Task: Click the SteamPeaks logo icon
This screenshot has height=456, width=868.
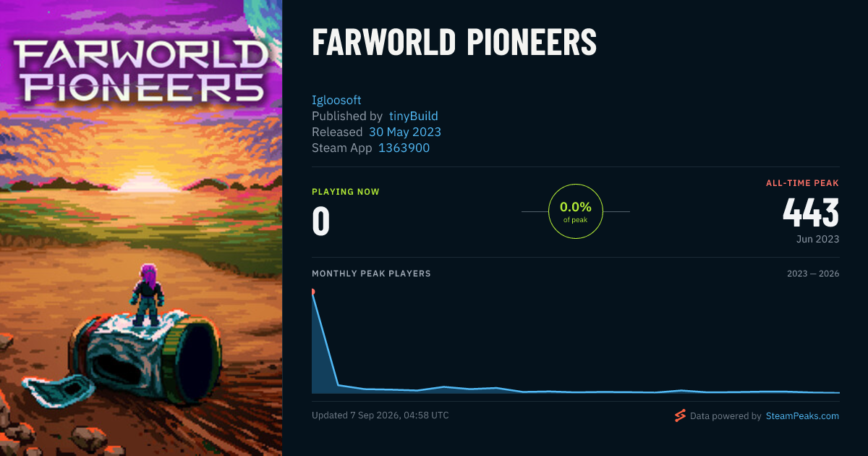Action: 680,415
